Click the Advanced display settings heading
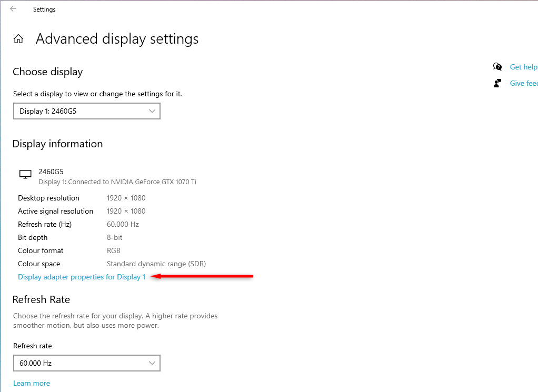The height and width of the screenshot is (392, 538). pyautogui.click(x=117, y=39)
